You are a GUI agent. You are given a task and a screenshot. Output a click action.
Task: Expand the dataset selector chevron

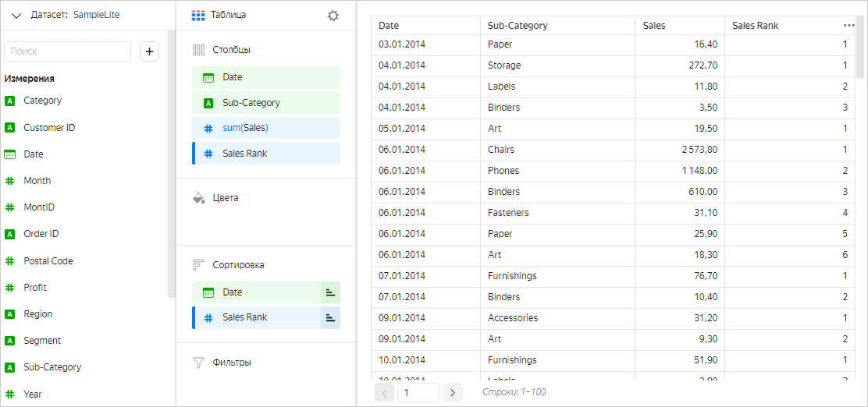(x=16, y=16)
